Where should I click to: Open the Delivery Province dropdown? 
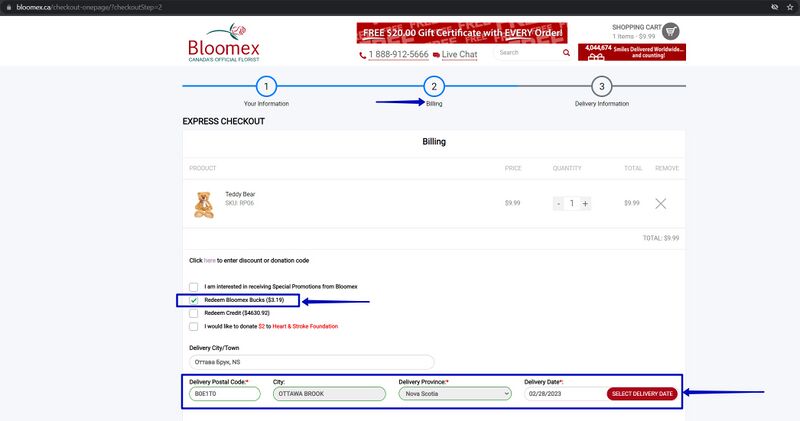(x=455, y=394)
